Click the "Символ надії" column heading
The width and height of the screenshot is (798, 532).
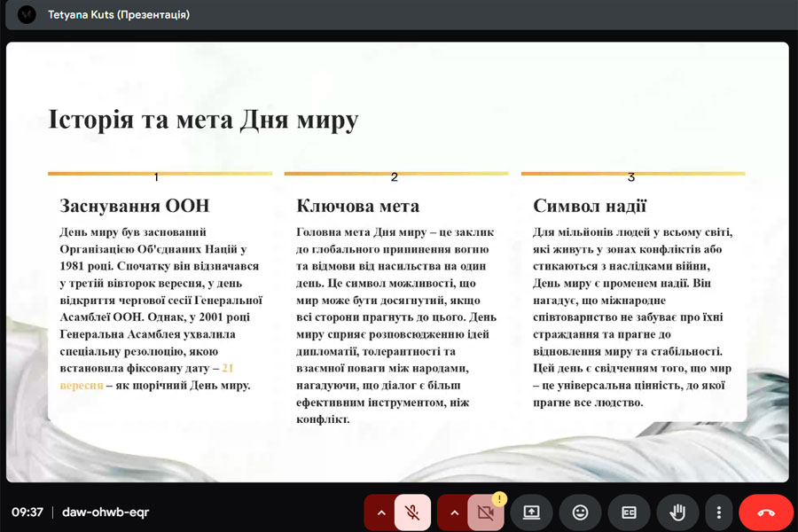pyautogui.click(x=590, y=206)
